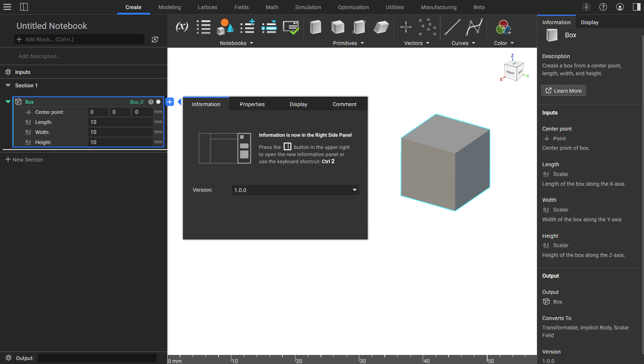Toggle the right side panel button
The image size is (644, 364).
point(636,7)
